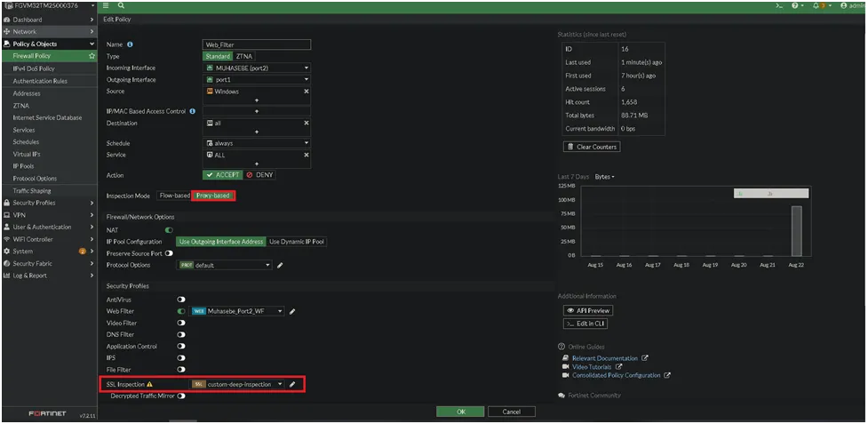Click the API Preview button

click(x=588, y=310)
